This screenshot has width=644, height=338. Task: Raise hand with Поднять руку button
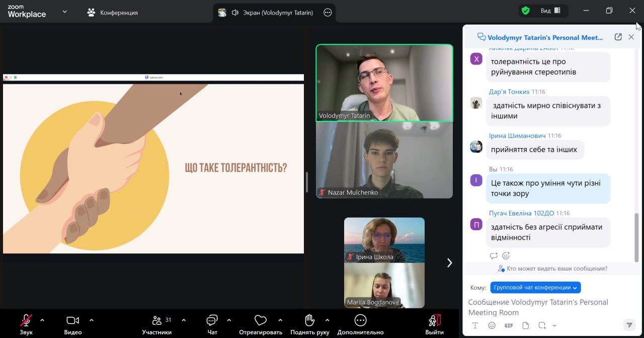click(x=309, y=323)
